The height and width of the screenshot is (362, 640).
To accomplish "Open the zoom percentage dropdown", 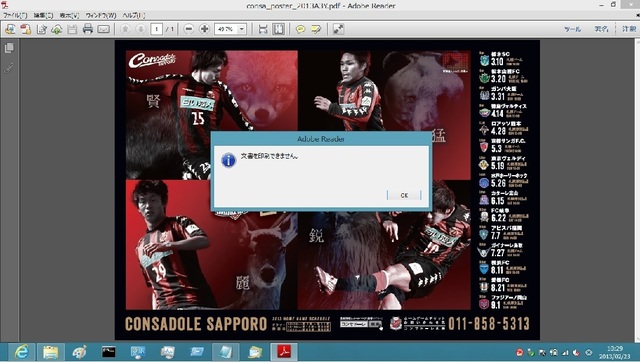I will 242,29.
